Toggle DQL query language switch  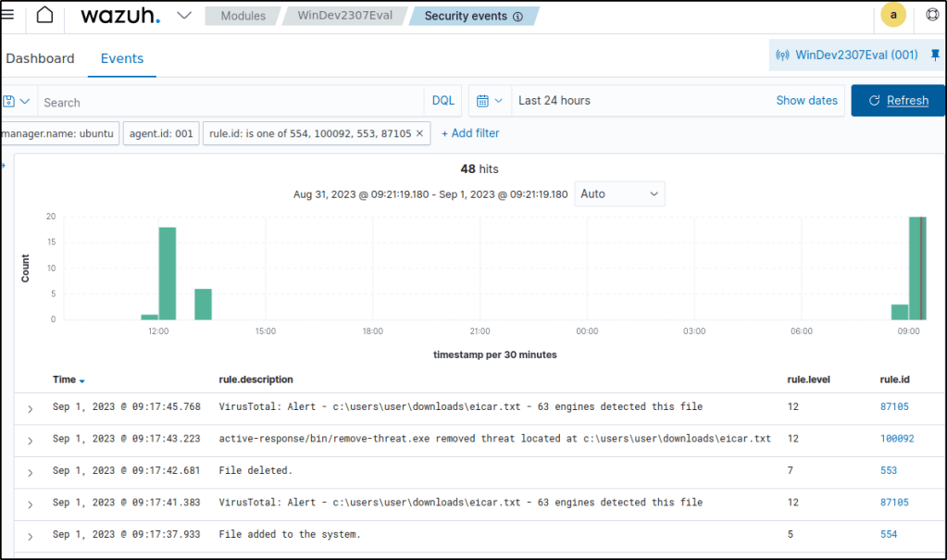(x=443, y=101)
